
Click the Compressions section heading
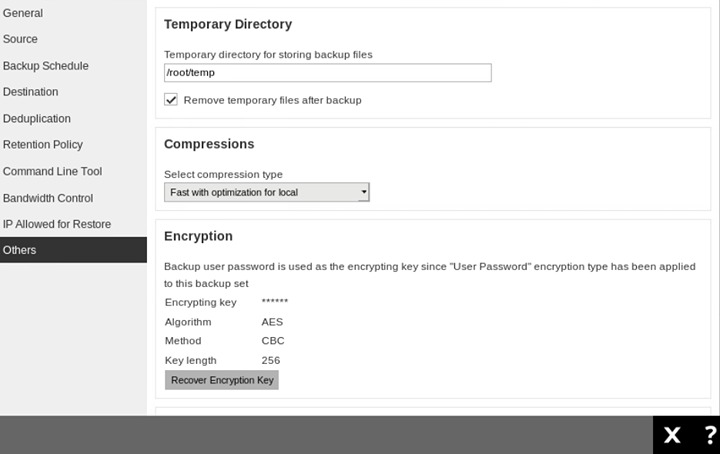(x=209, y=144)
